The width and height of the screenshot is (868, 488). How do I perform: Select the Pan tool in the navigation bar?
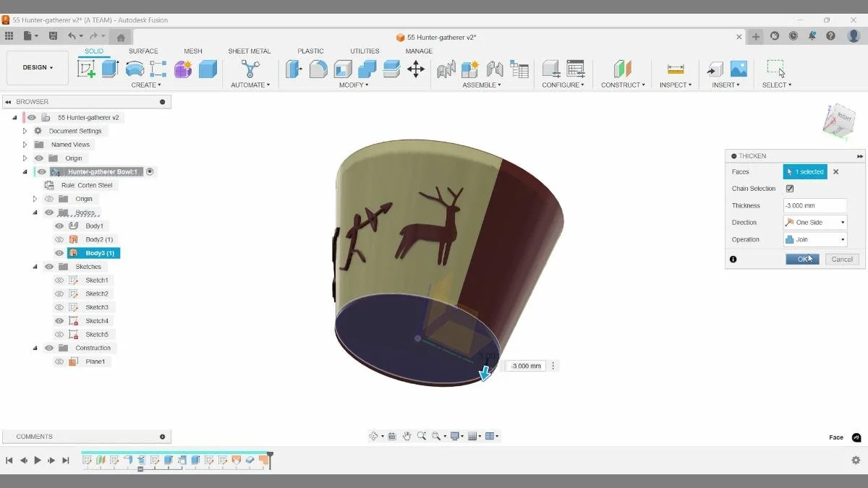(407, 435)
